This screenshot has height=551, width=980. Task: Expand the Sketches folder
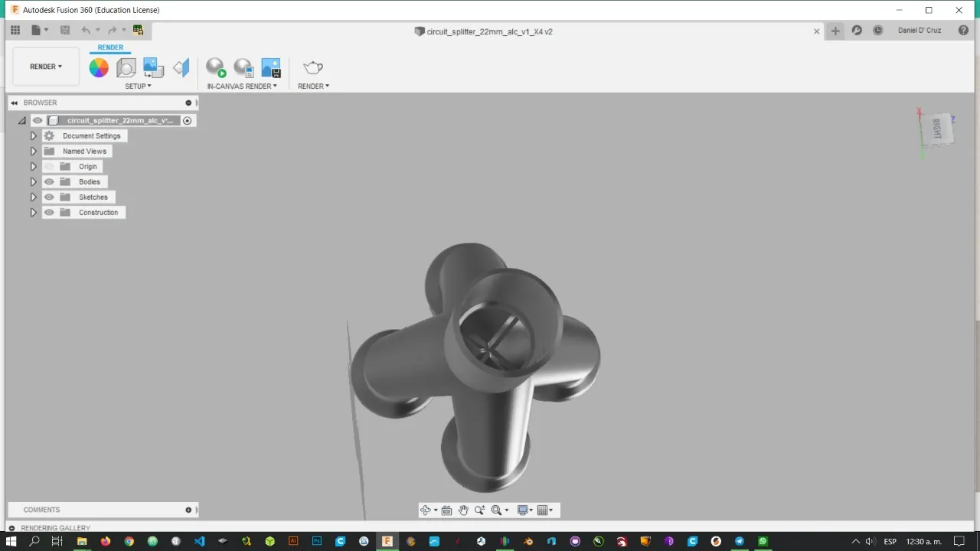[34, 197]
